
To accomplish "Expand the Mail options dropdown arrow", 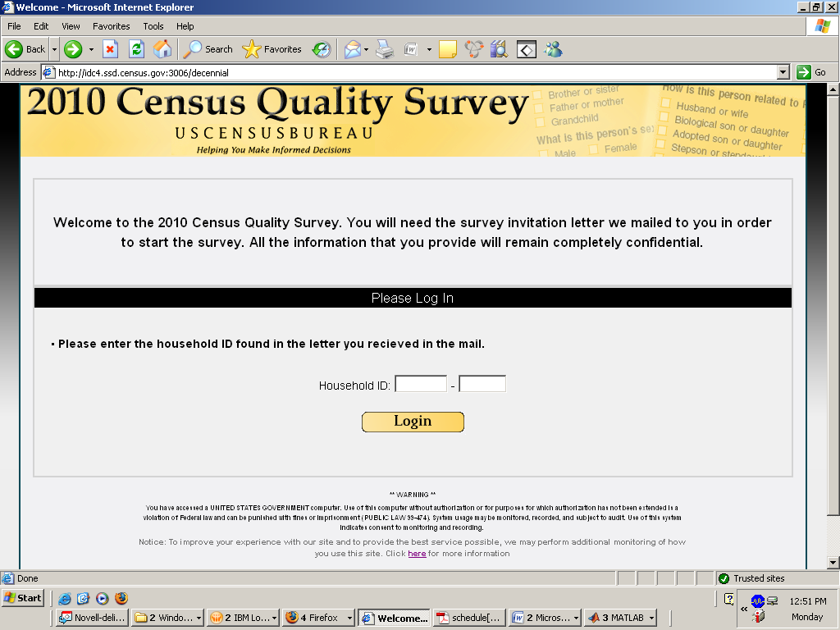I will point(366,49).
